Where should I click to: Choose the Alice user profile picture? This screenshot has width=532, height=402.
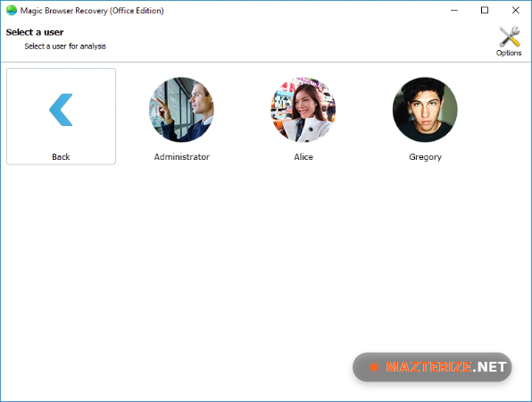click(303, 110)
